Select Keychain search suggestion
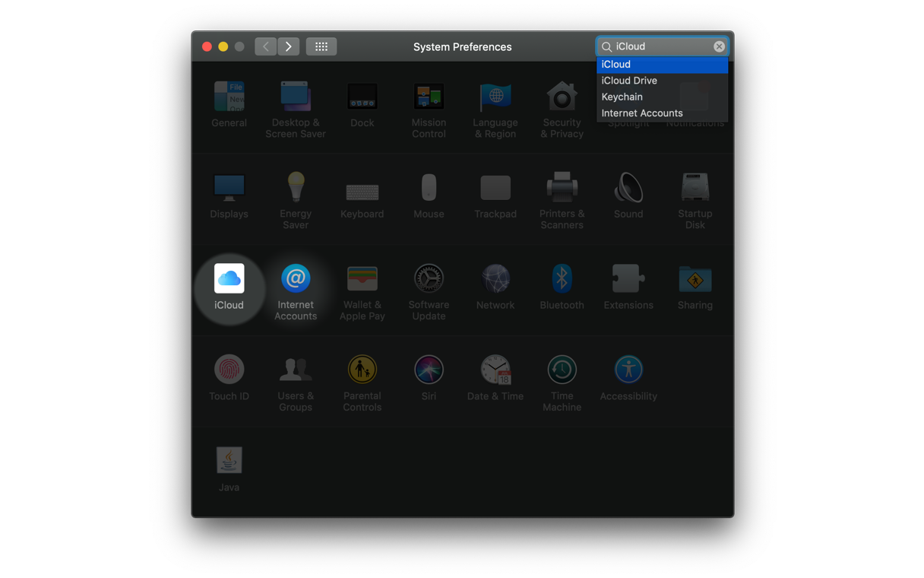The image size is (924, 578). [662, 97]
